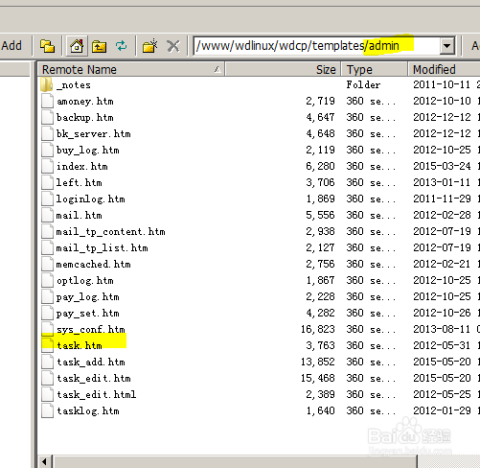Click the remote path input field

pyautogui.click(x=317, y=46)
